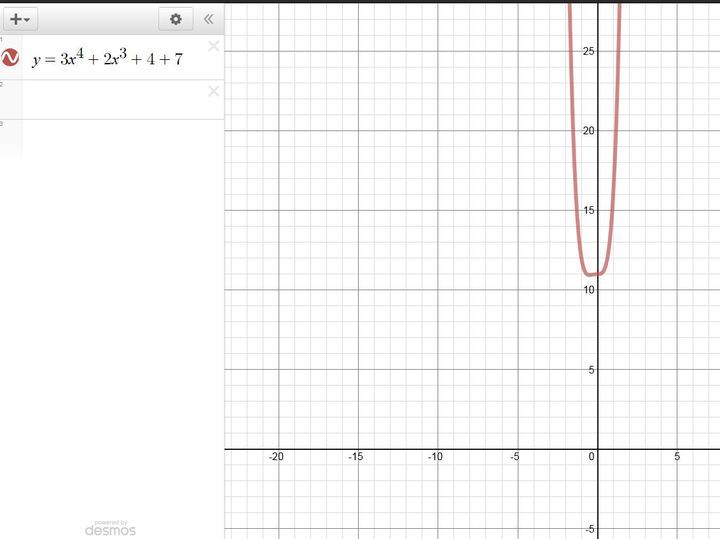Image resolution: width=720 pixels, height=539 pixels.
Task: Hide the graph of expression 1
Action: tap(11, 58)
